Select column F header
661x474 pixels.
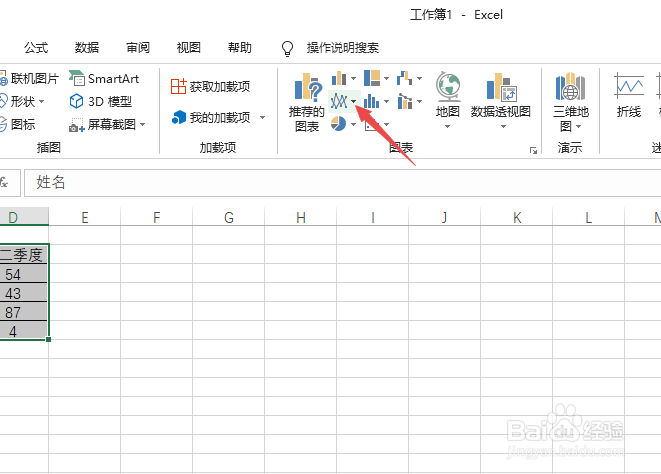click(x=156, y=217)
